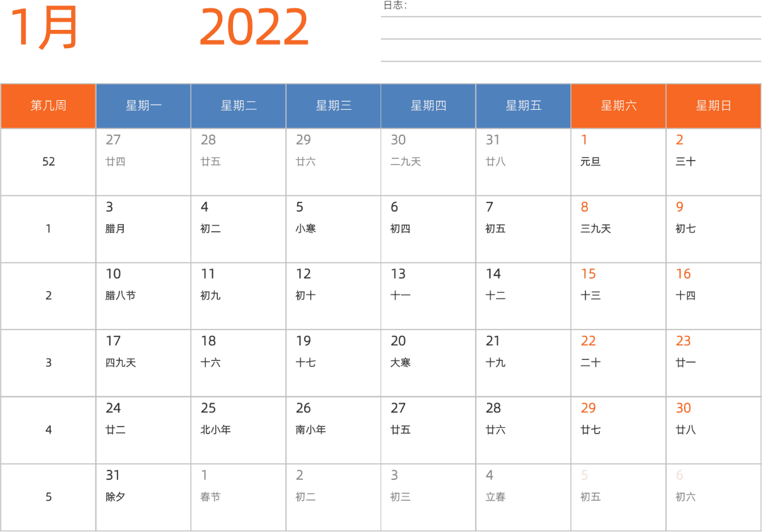Viewport: 762px width, 532px height.
Task: Select the 第几周 header cell
Action: point(48,106)
